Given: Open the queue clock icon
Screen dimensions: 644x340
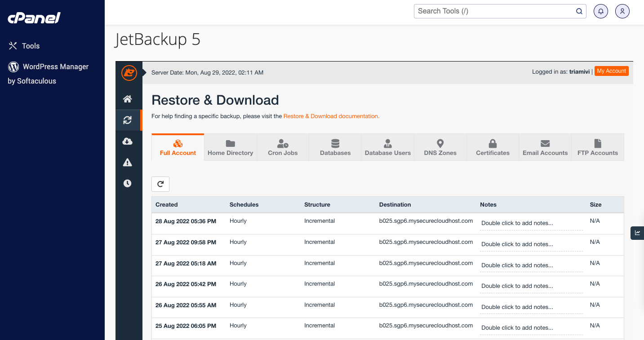Looking at the screenshot, I should [x=128, y=183].
